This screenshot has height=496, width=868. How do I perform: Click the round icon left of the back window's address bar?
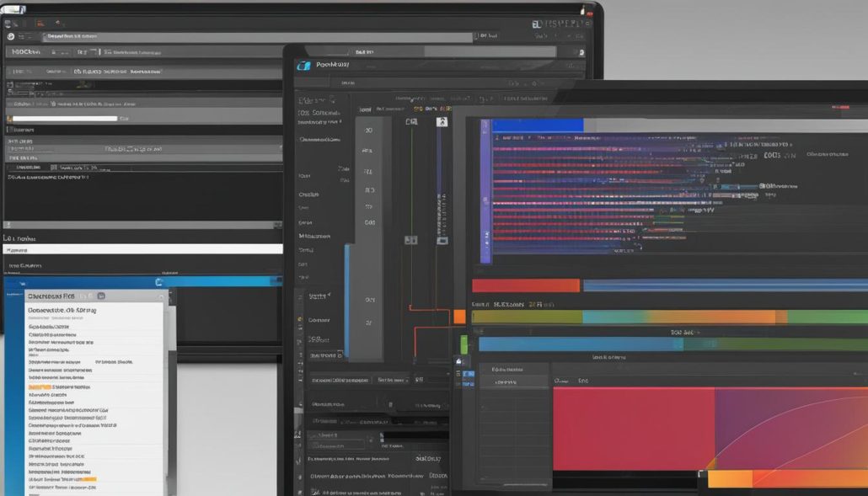coord(10,36)
